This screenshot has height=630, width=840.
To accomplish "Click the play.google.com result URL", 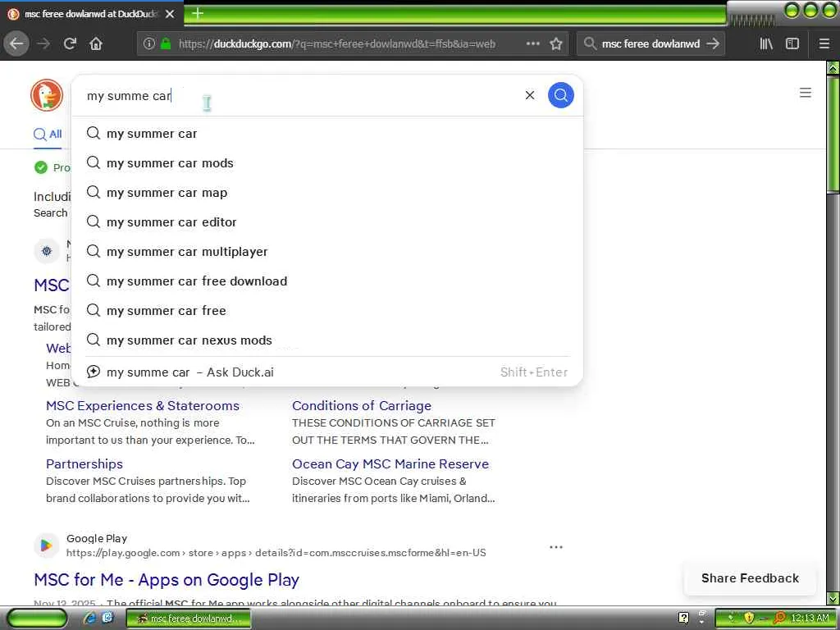I will pyautogui.click(x=276, y=552).
